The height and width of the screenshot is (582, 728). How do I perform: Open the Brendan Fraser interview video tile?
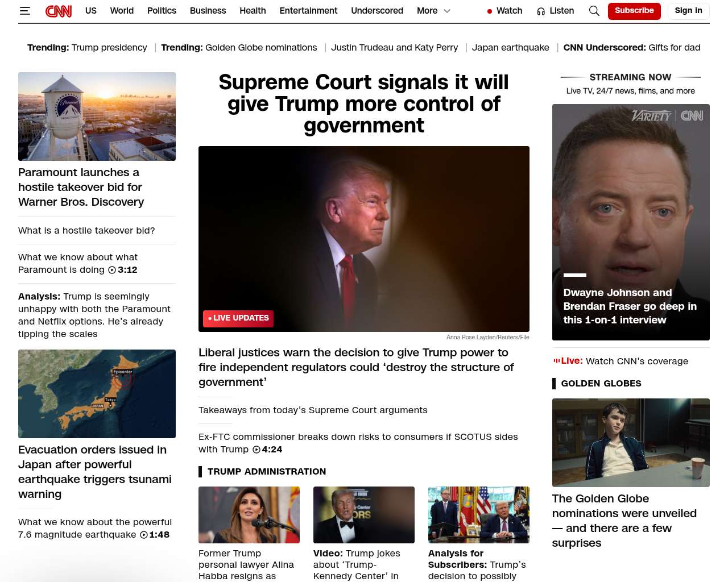(631, 222)
